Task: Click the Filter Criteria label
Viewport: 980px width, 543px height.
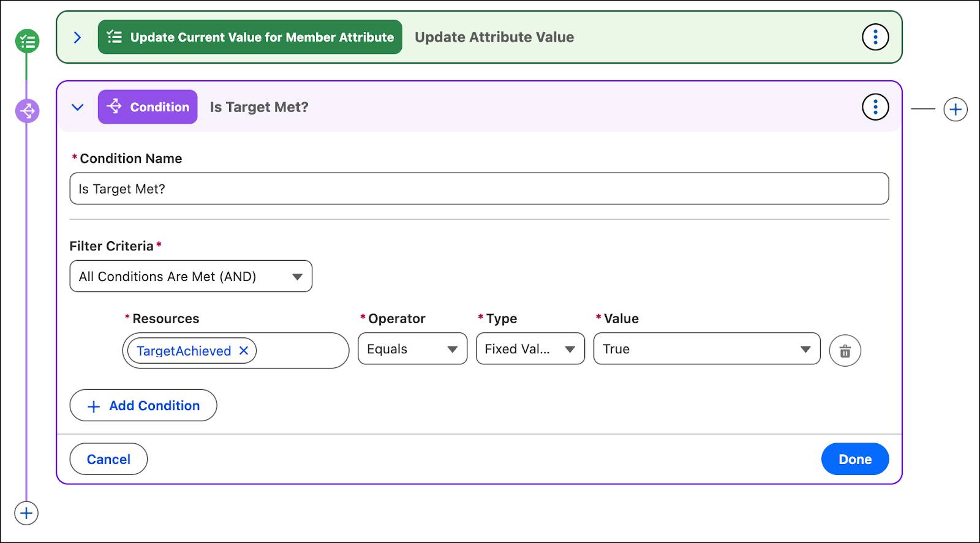Action: pyautogui.click(x=111, y=246)
